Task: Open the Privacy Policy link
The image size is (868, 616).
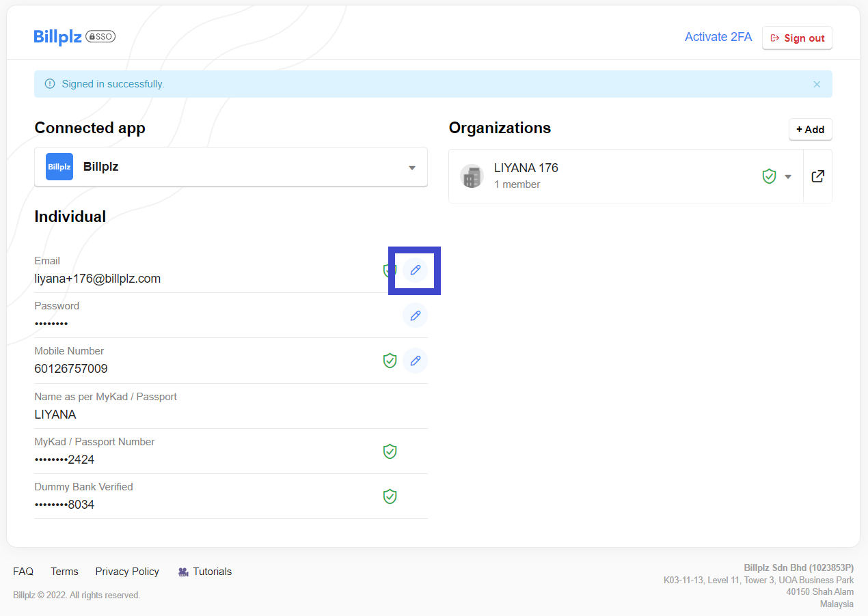Action: (127, 572)
